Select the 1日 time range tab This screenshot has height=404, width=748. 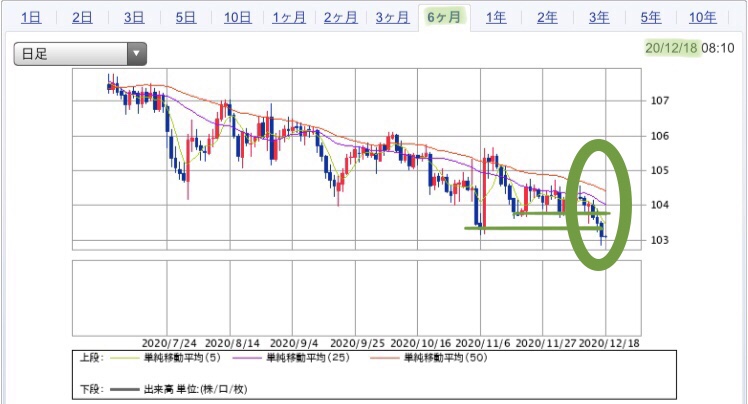coord(31,18)
